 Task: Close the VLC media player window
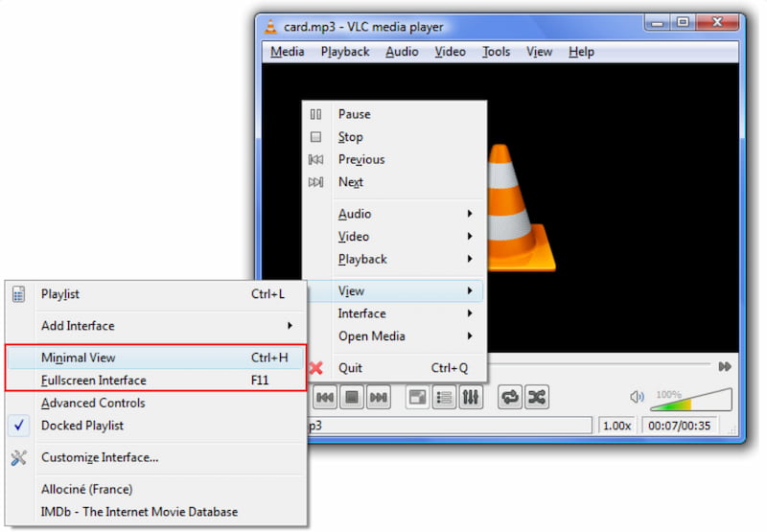pos(717,23)
